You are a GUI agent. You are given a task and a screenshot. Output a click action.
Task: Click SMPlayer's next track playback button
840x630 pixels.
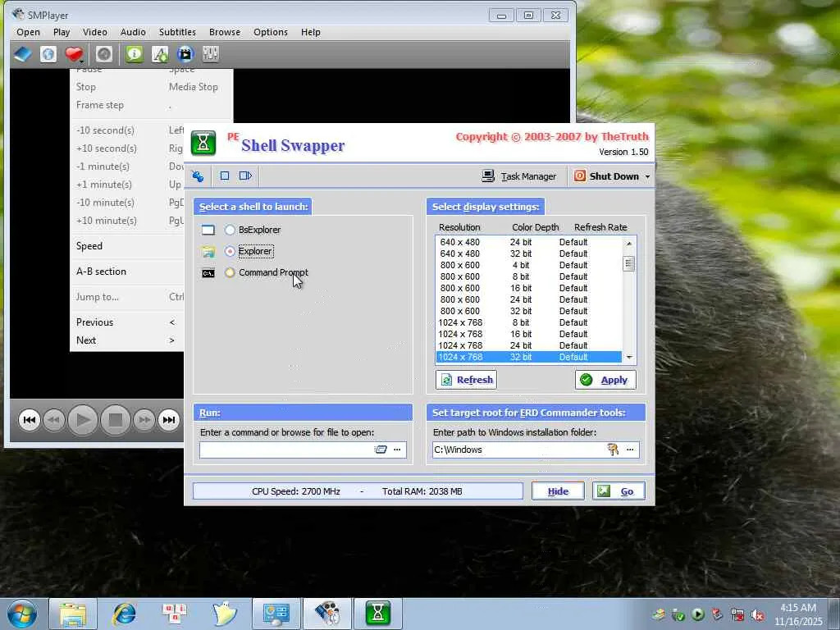coord(169,420)
